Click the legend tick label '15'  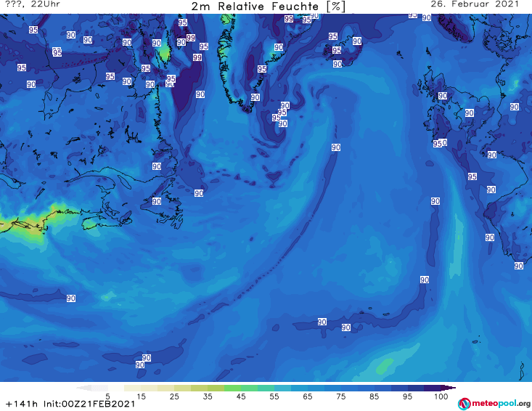(141, 396)
